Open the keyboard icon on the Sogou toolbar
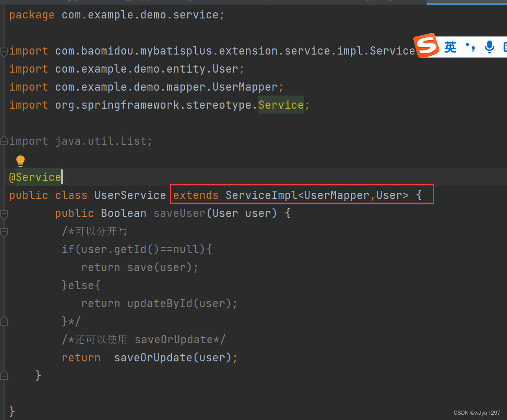 (505, 47)
